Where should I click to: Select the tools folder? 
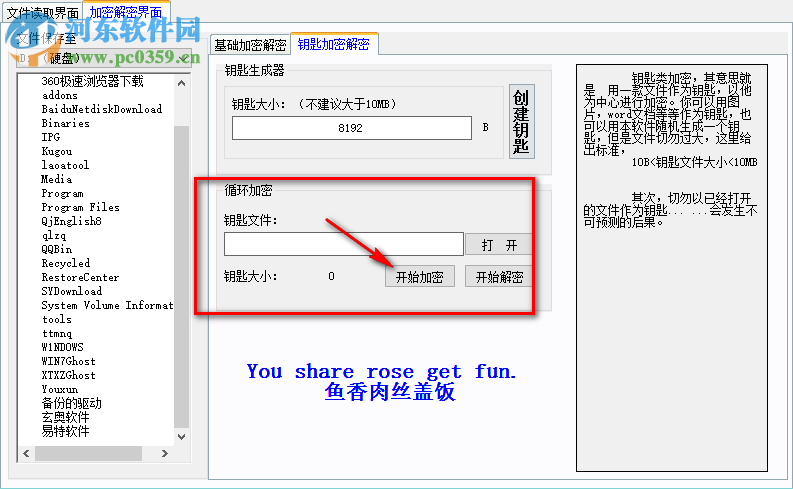(57, 319)
